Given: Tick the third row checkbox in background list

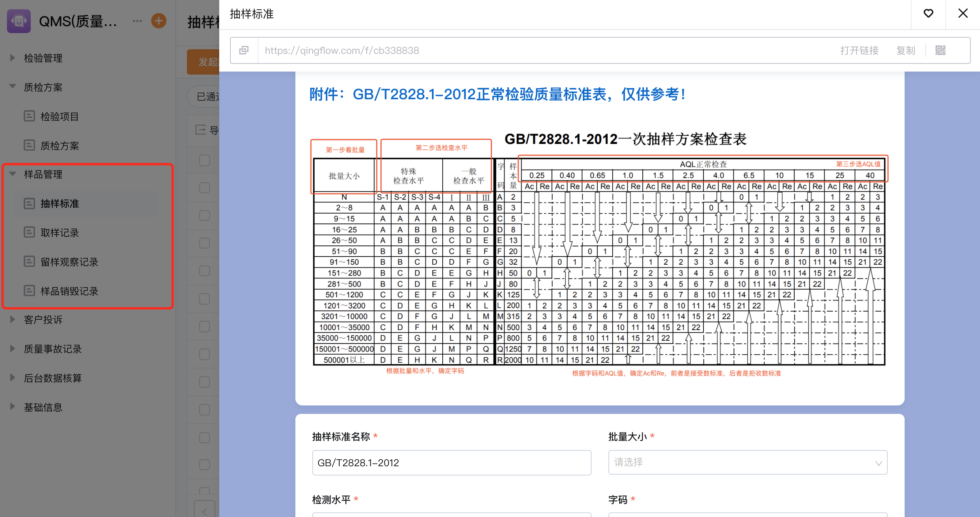Looking at the screenshot, I should (205, 215).
